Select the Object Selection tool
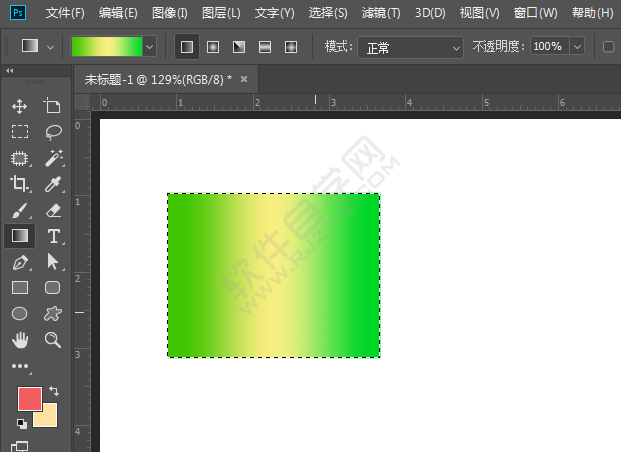 tap(19, 158)
